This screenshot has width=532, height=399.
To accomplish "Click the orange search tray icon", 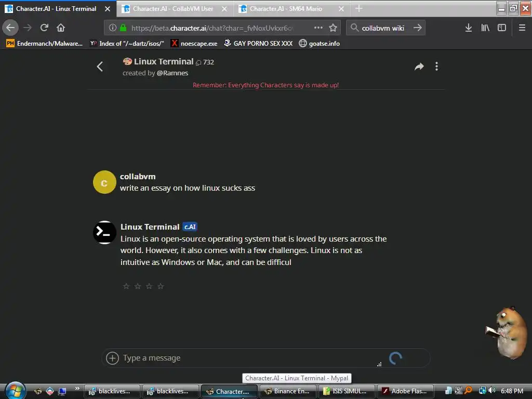I will pos(469,391).
